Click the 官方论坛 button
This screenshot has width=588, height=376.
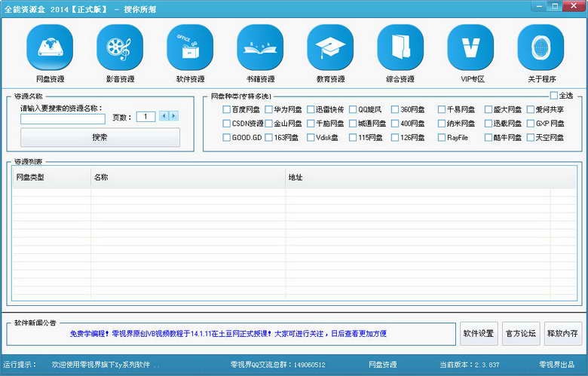coord(521,333)
